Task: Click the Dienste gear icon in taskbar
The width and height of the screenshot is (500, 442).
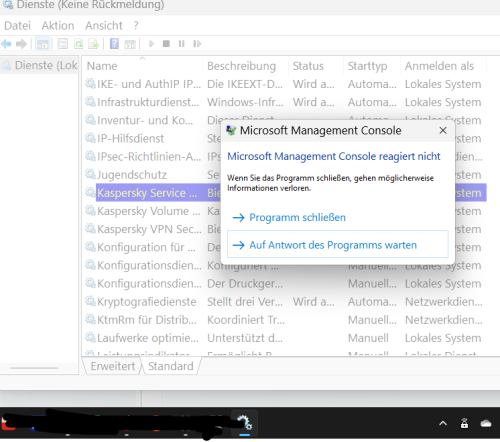Action: point(244,423)
